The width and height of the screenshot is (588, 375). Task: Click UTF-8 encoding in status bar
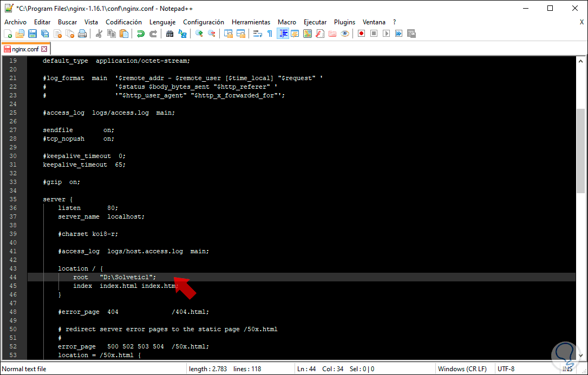(506, 369)
